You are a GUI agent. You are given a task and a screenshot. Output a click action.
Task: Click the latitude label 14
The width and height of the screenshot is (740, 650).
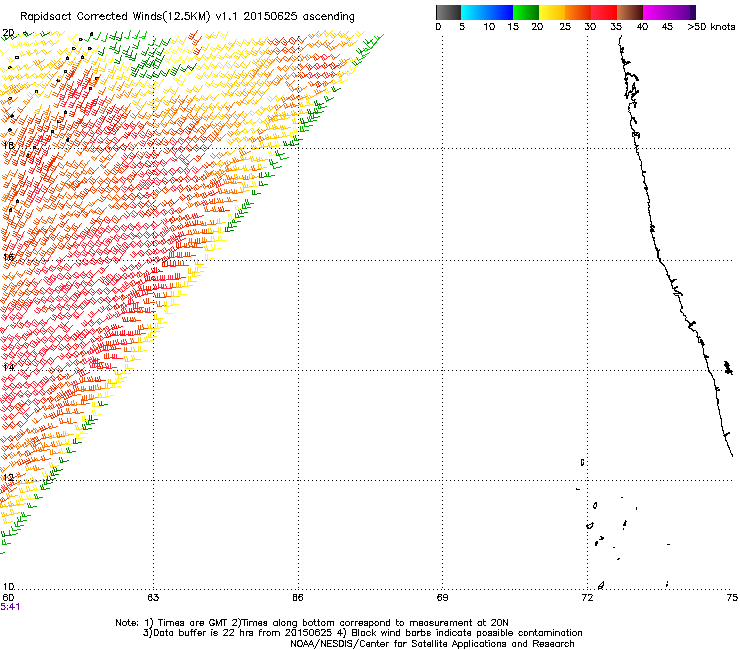[8, 367]
